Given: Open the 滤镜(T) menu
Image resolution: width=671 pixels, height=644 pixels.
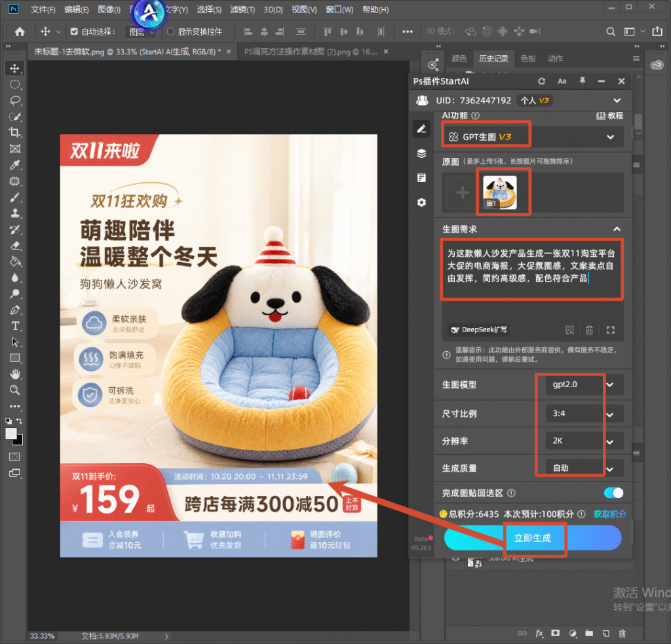Looking at the screenshot, I should tap(242, 9).
